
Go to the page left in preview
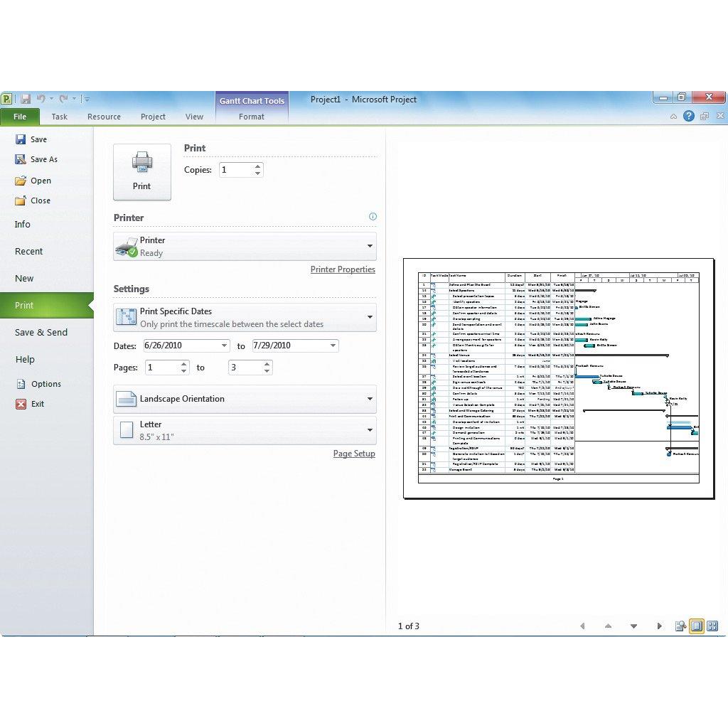pos(582,626)
